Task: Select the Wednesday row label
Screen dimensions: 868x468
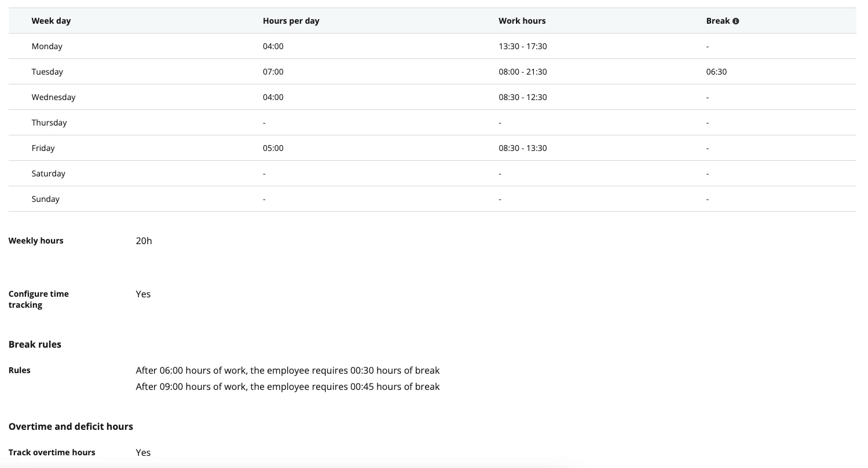Action: (54, 97)
